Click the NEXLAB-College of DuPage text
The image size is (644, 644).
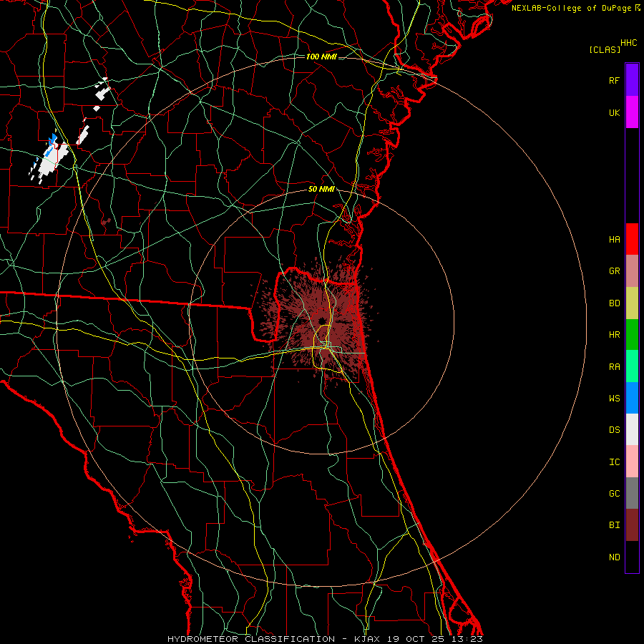point(571,8)
